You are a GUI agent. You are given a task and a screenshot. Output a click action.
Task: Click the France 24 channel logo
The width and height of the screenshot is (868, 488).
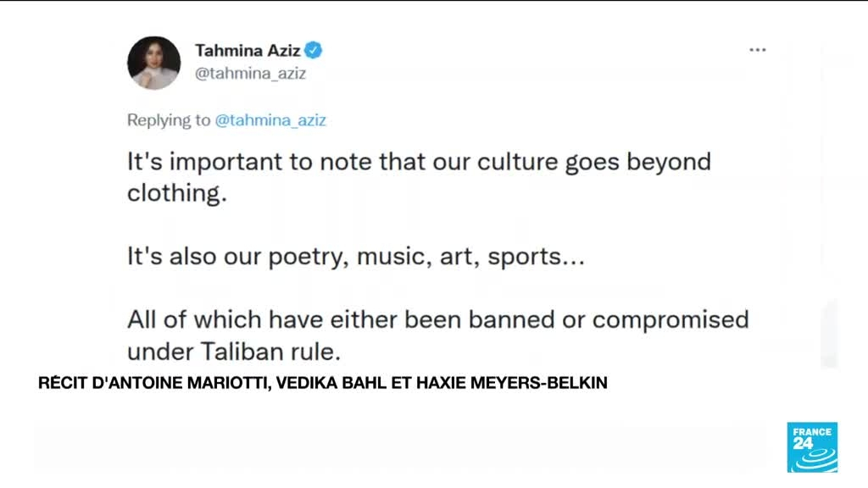(x=812, y=446)
